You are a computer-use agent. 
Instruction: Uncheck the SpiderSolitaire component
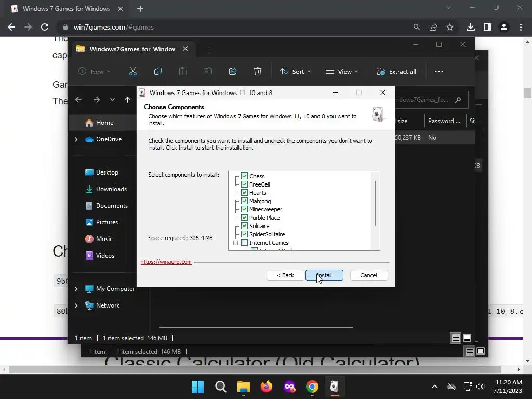click(x=244, y=234)
